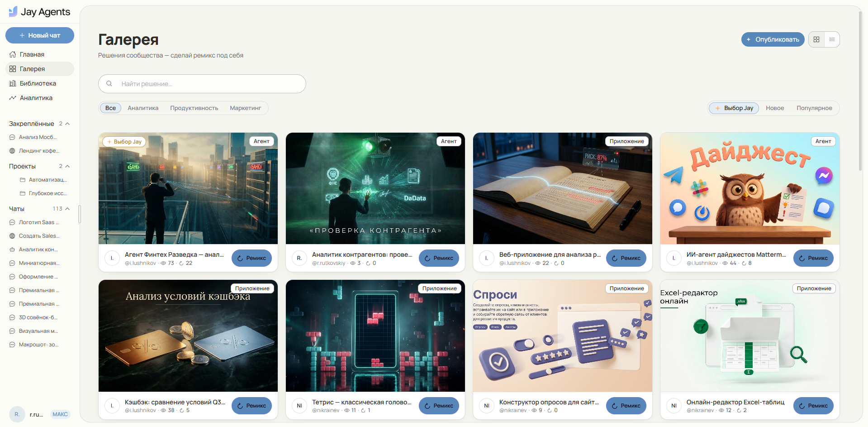Remix the Аналитик контрагентов card

(439, 258)
